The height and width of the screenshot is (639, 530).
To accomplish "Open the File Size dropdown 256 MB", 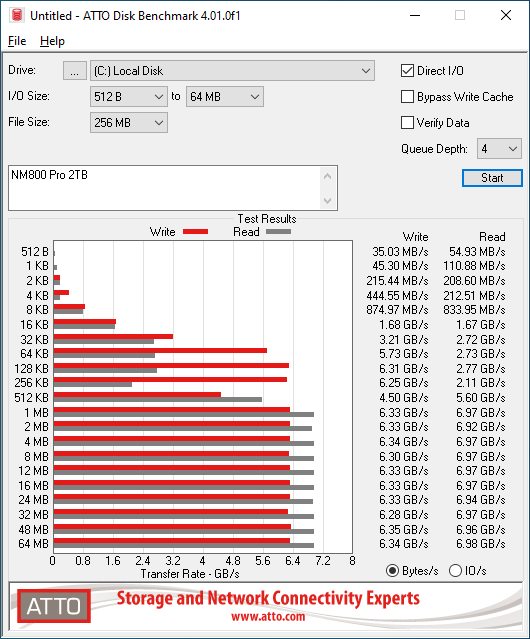I will [129, 123].
